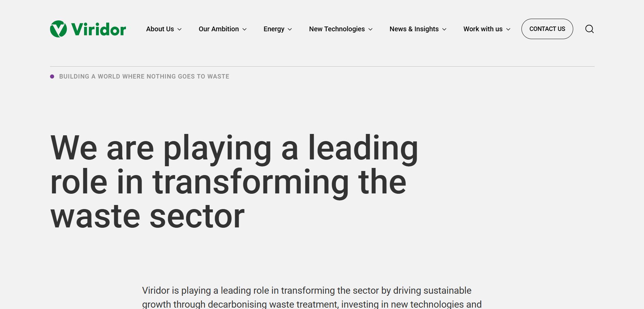Click the 'Building a world' tagline
This screenshot has width=644, height=309.
point(144,76)
